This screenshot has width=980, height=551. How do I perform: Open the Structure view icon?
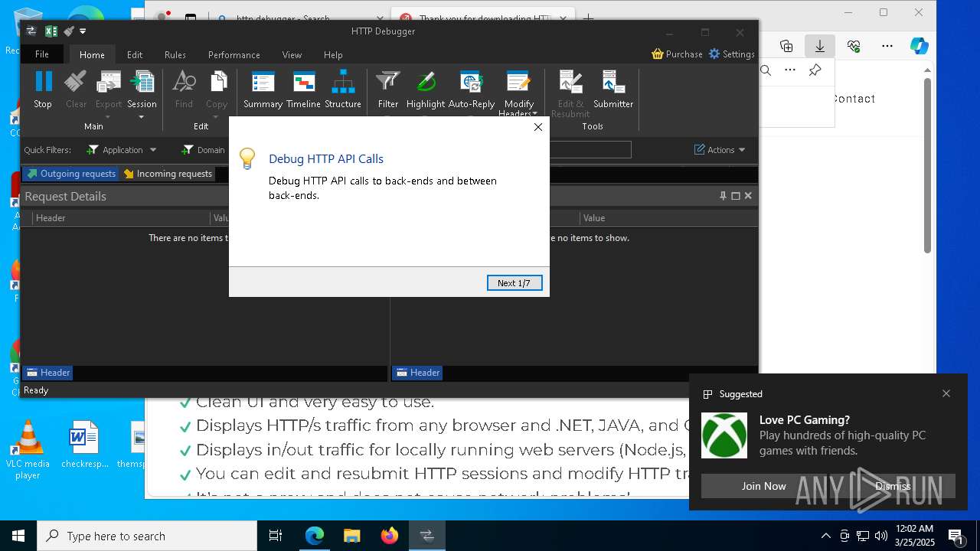[x=342, y=82]
